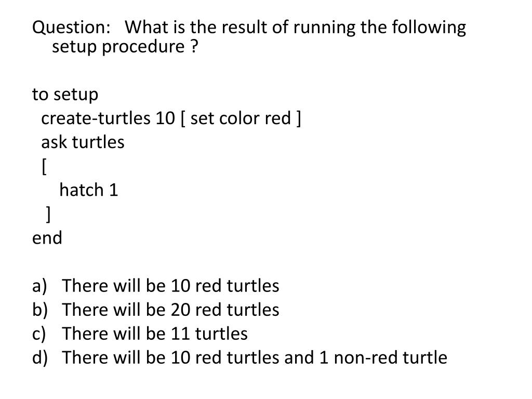Click the "hatch 1" command
Image resolution: width=532 pixels, height=399 pixels.
(x=89, y=190)
